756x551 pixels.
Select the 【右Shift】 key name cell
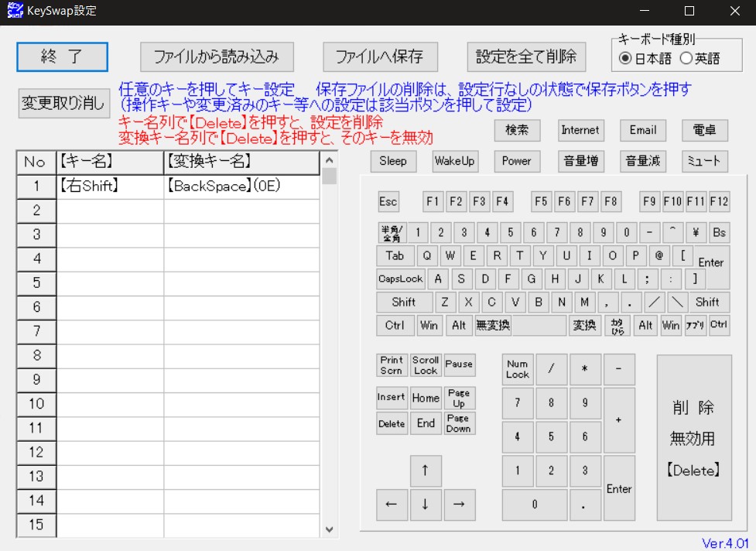click(110, 186)
